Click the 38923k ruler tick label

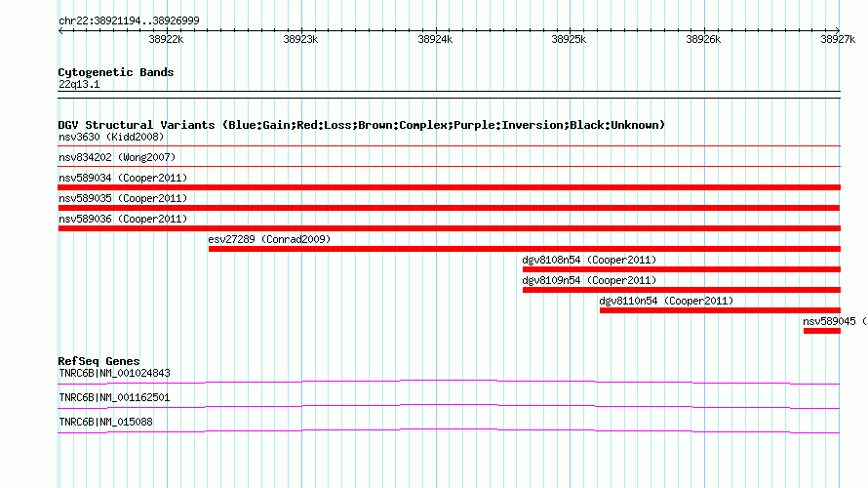300,39
